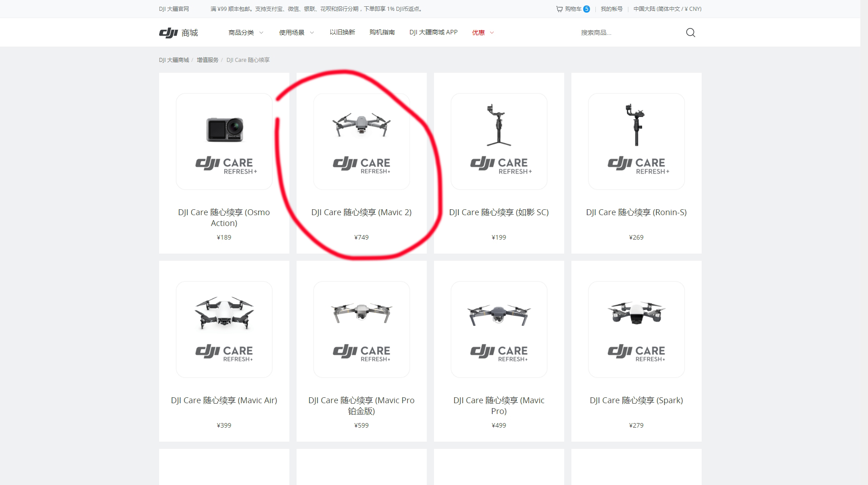
Task: Click the ¥279 price
Action: 637,425
